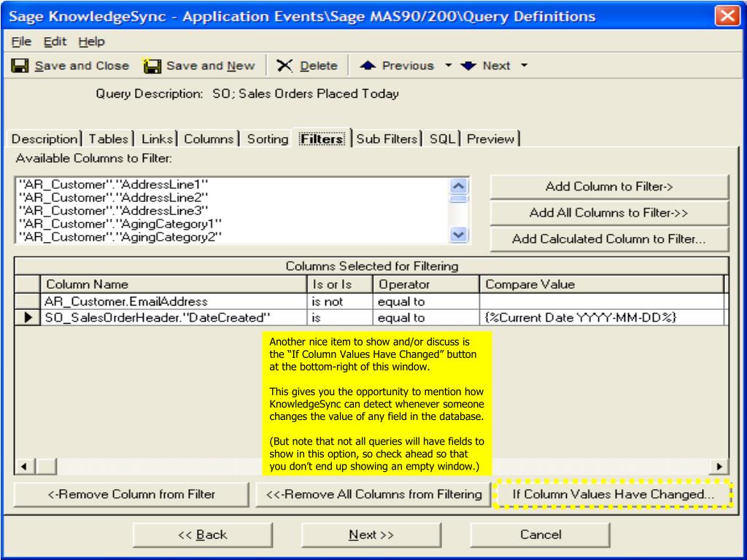Viewport: 747px width, 560px height.
Task: Click the Current Date YYYY-MM-DD compare value
Action: [x=602, y=318]
